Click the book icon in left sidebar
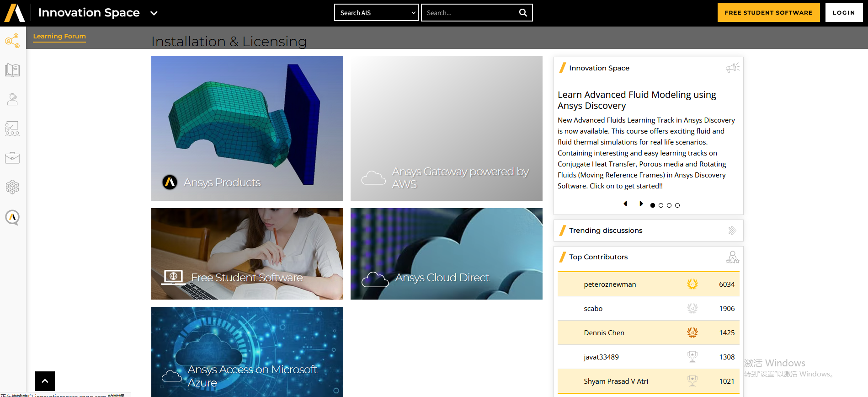This screenshot has height=397, width=868. tap(12, 70)
